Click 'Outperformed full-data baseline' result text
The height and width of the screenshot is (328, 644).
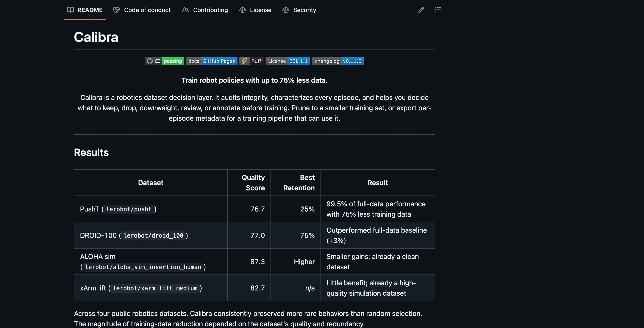pos(377,230)
